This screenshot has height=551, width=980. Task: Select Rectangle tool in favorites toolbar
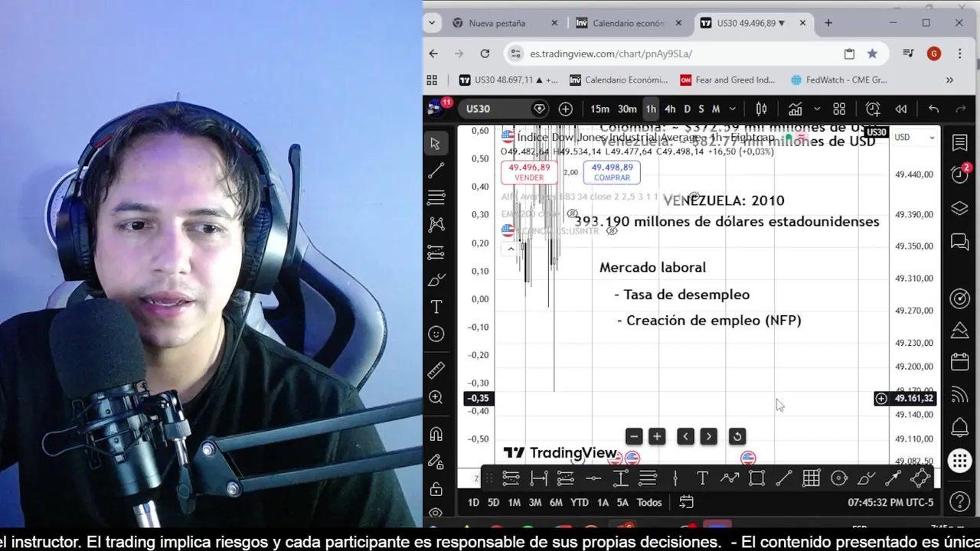[x=756, y=478]
